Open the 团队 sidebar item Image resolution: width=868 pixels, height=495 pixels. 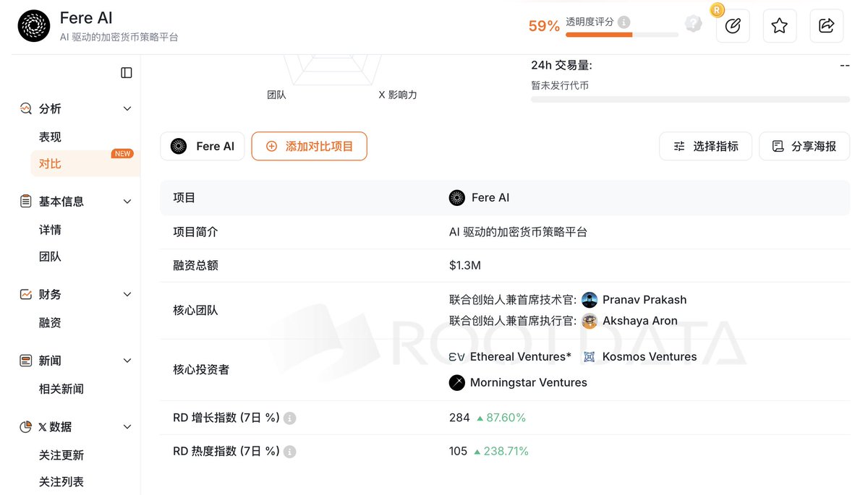[50, 257]
